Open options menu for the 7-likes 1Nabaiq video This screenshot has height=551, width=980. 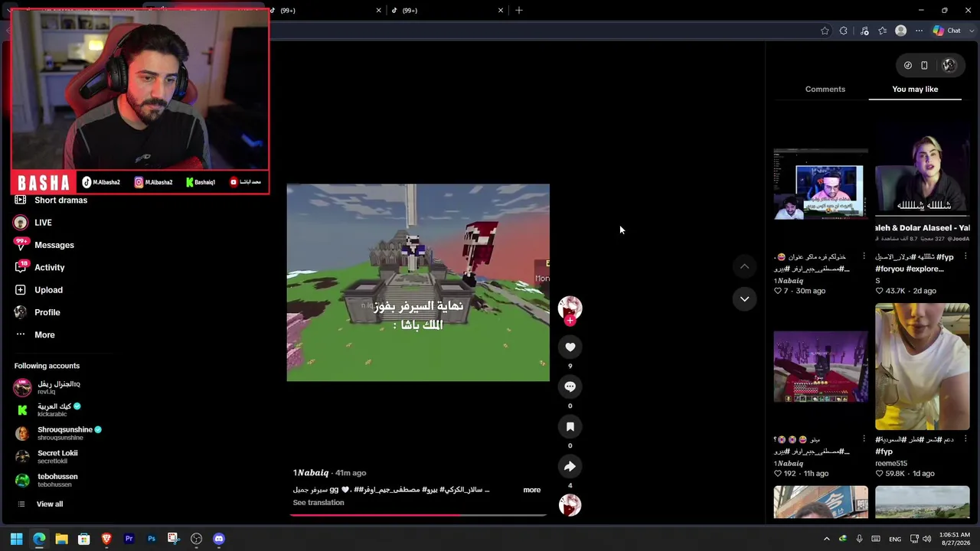click(x=864, y=256)
